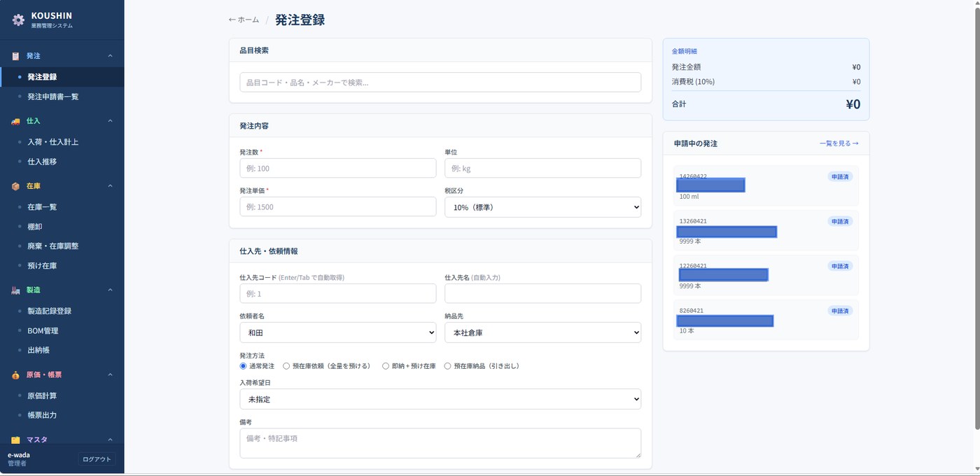980x476 pixels.
Task: Open the 入荷希望日 dropdown showing 未指定
Action: coord(440,399)
